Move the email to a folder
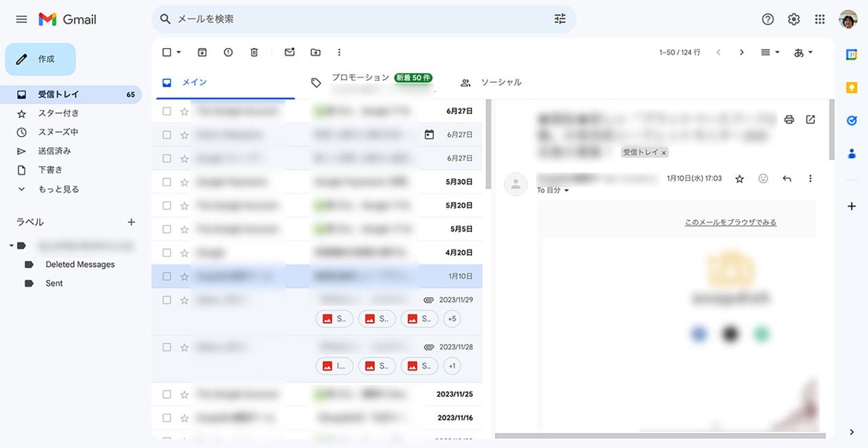Image resolution: width=868 pixels, height=448 pixels. click(315, 52)
